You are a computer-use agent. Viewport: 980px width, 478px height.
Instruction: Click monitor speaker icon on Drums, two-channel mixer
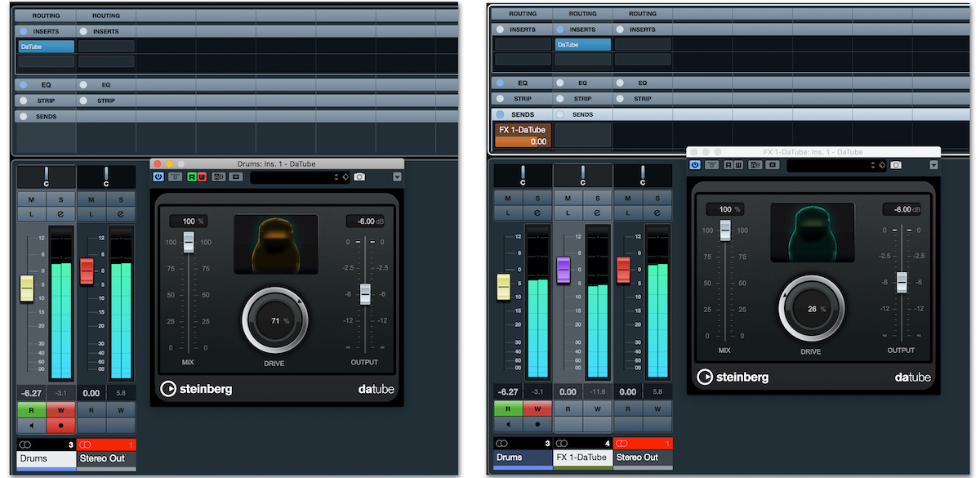31,425
